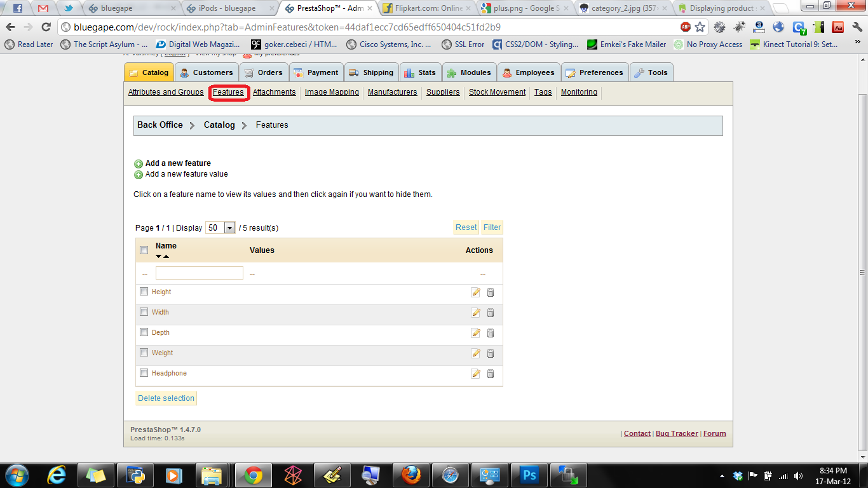Open the Features submenu link
The image size is (868, 488).
click(x=228, y=92)
